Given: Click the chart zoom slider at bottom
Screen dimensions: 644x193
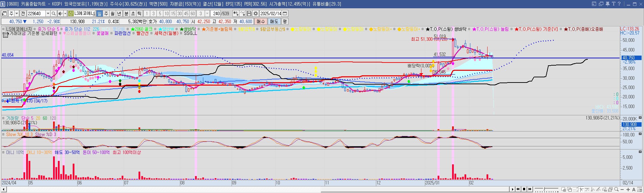Looking at the screenshot, I should pos(546,189).
